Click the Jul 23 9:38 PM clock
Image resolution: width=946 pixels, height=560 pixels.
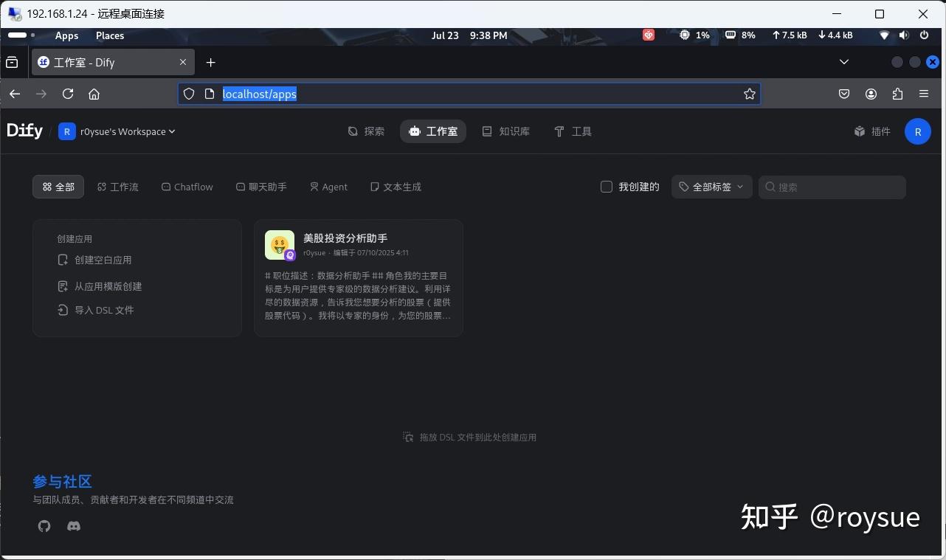(x=469, y=35)
